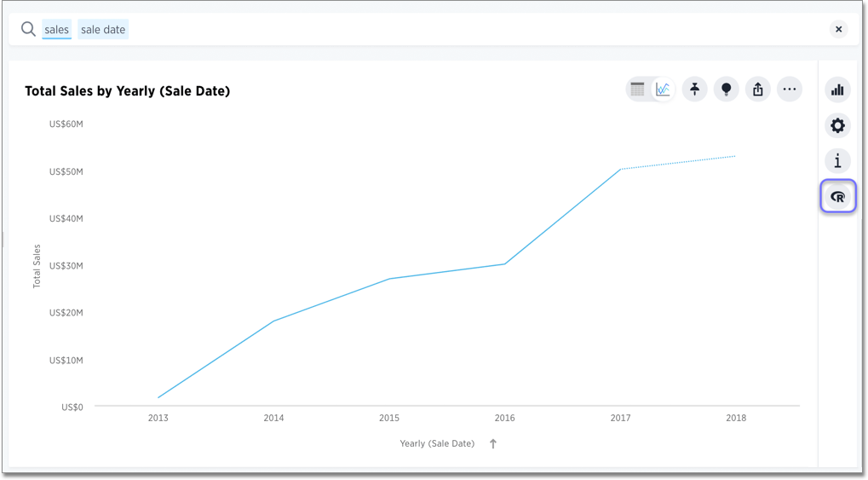The width and height of the screenshot is (868, 480).
Task: Open chart settings gear icon
Action: tap(837, 126)
